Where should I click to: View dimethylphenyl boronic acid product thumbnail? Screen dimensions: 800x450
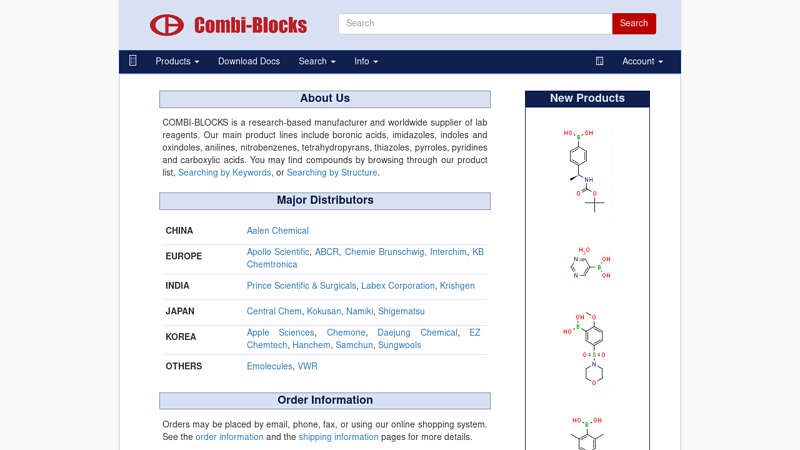[x=587, y=433]
